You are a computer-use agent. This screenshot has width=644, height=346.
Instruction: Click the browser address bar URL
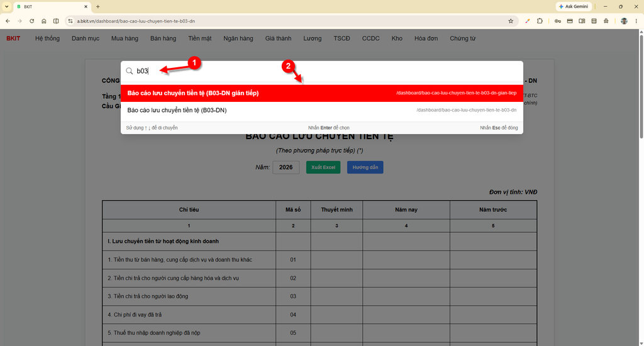136,21
